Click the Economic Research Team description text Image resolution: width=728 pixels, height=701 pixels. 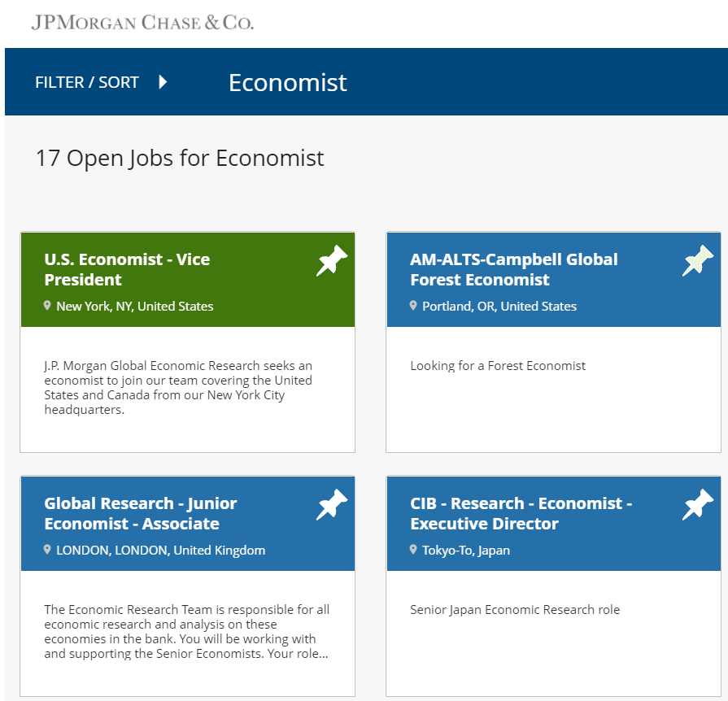point(186,632)
